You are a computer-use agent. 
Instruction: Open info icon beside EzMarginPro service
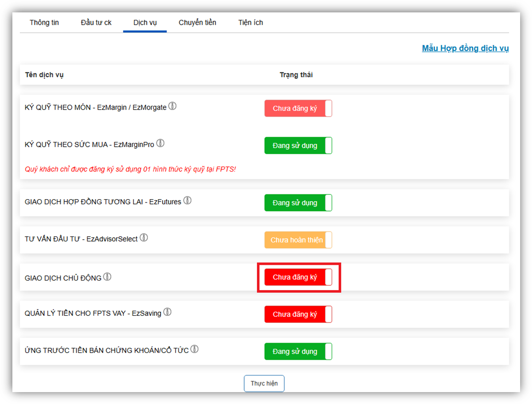pyautogui.click(x=160, y=143)
